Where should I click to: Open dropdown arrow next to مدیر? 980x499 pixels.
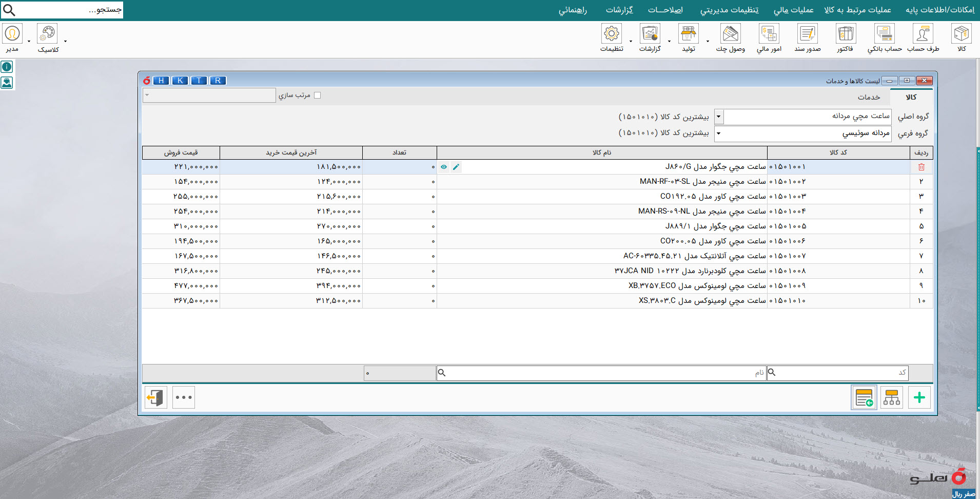pyautogui.click(x=29, y=41)
